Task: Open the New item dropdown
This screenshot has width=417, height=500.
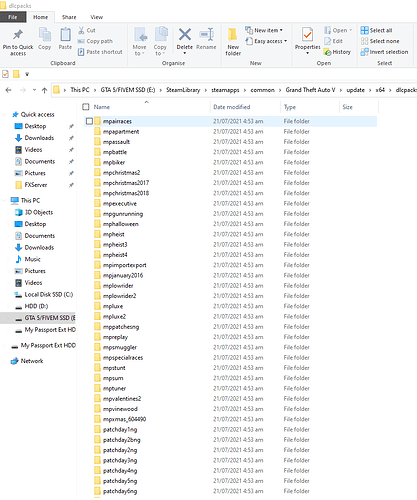Action: [264, 30]
